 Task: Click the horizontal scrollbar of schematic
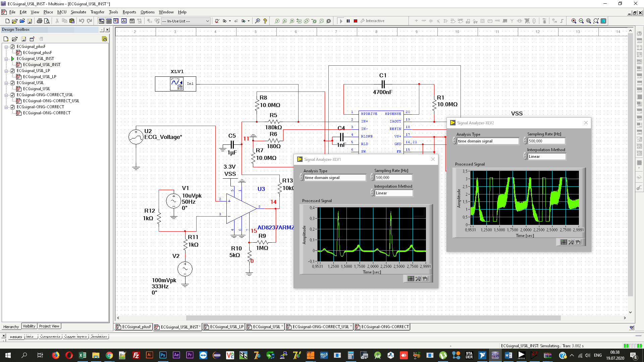(x=373, y=318)
